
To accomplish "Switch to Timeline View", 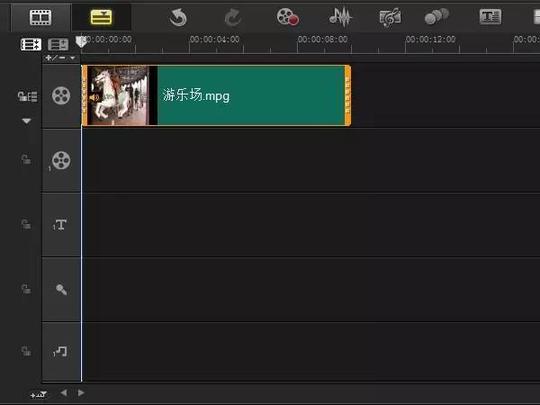I will click(x=101, y=17).
